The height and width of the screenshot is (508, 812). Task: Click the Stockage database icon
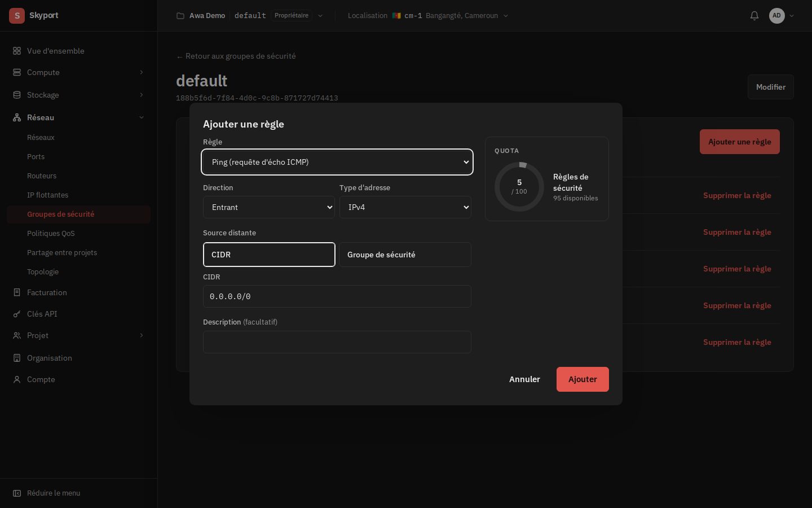point(17,95)
